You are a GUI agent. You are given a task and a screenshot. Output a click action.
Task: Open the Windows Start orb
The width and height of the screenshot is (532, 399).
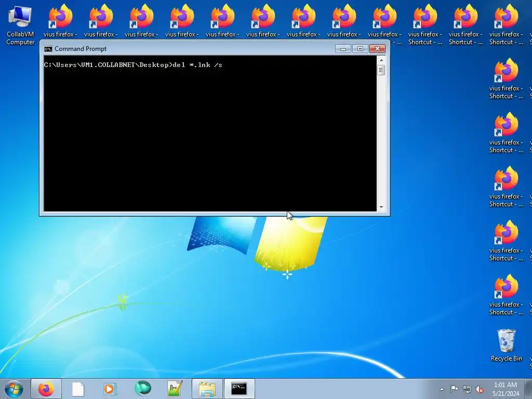(x=14, y=389)
